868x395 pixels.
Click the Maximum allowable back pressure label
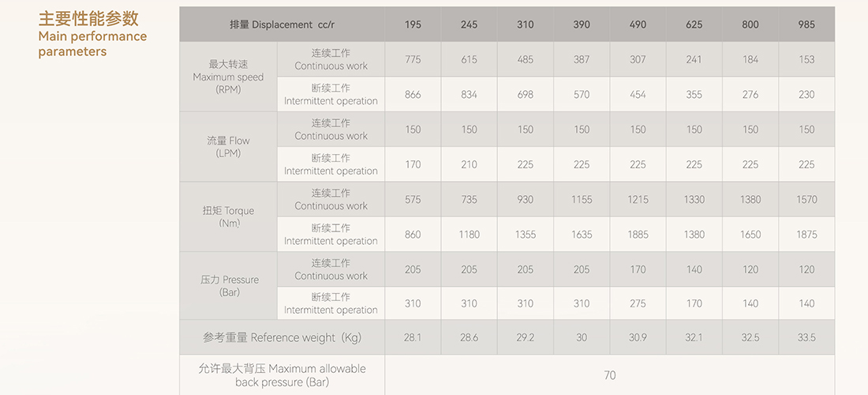[282, 375]
